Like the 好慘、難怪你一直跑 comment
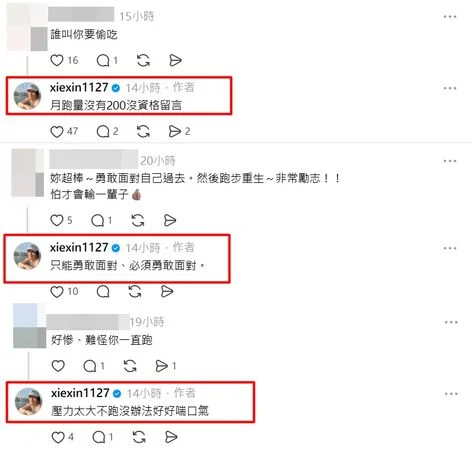This screenshot has height=450, width=472. click(58, 366)
